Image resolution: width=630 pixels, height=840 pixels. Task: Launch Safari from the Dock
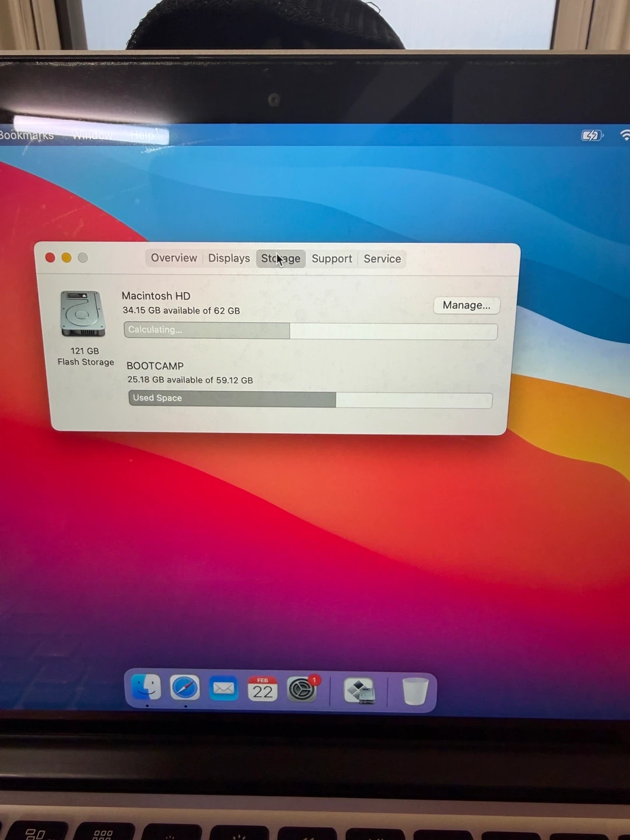point(185,688)
